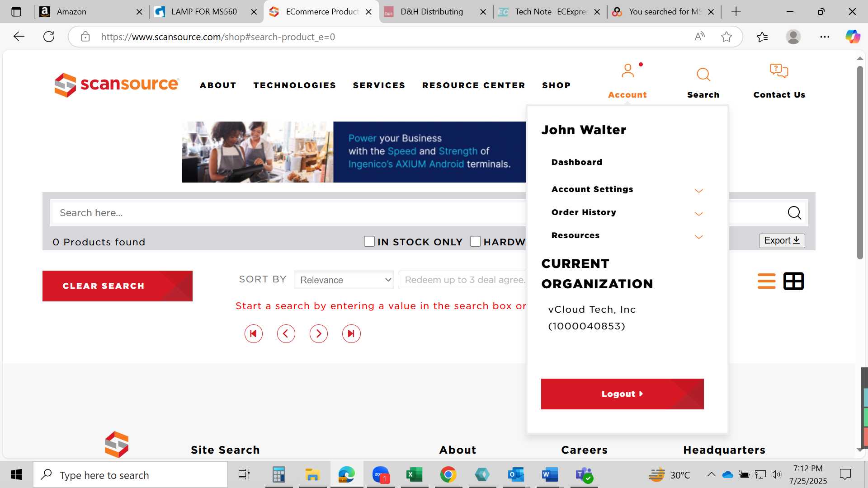Click the Export button
868x488 pixels.
(782, 241)
